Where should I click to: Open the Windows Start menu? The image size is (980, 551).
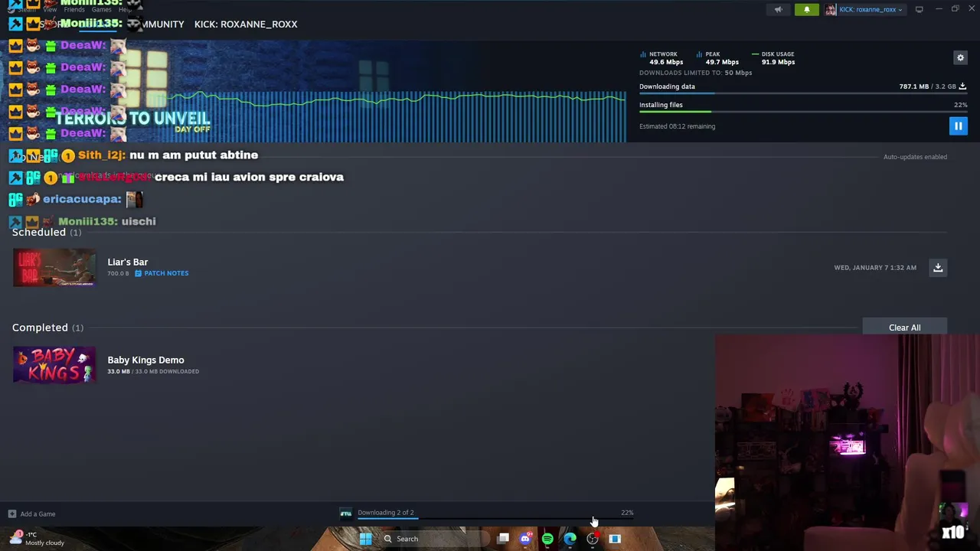[x=365, y=539]
